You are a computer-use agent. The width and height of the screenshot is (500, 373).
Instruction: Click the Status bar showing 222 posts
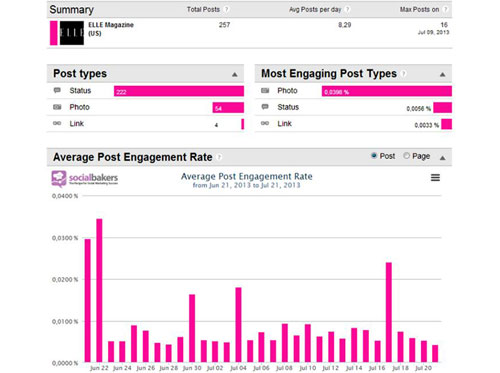point(179,91)
